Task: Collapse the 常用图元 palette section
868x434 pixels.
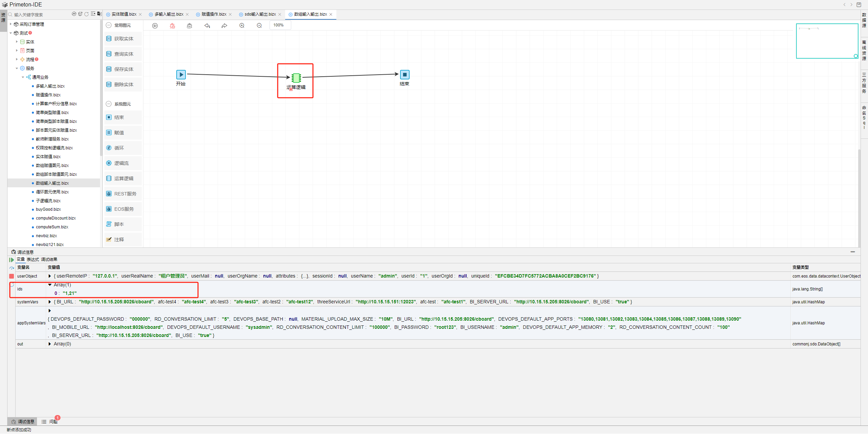Action: click(109, 25)
